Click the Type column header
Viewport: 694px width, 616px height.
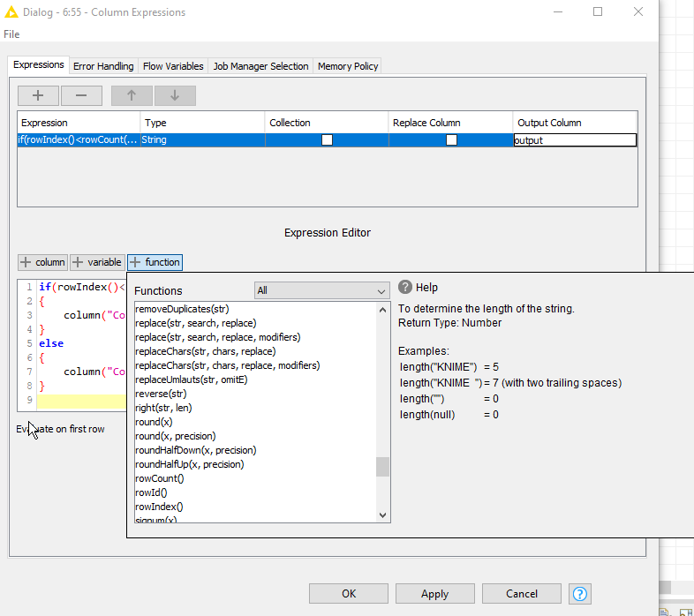coord(202,123)
